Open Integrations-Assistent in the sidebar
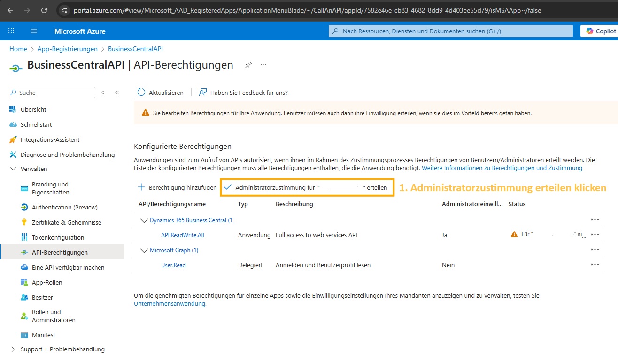618x364 pixels. pyautogui.click(x=50, y=139)
